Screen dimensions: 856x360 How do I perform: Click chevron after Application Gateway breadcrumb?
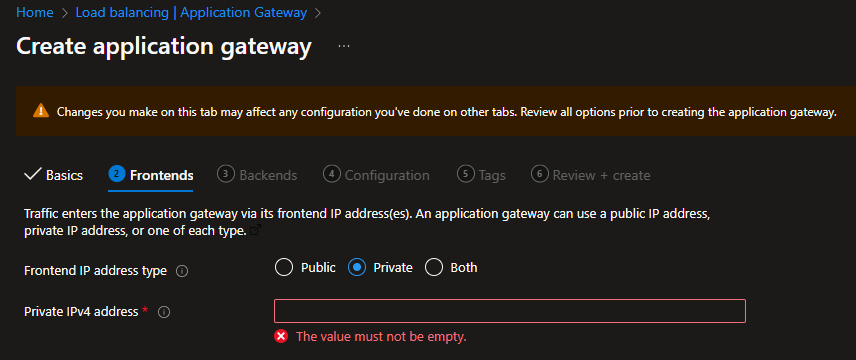[x=318, y=13]
